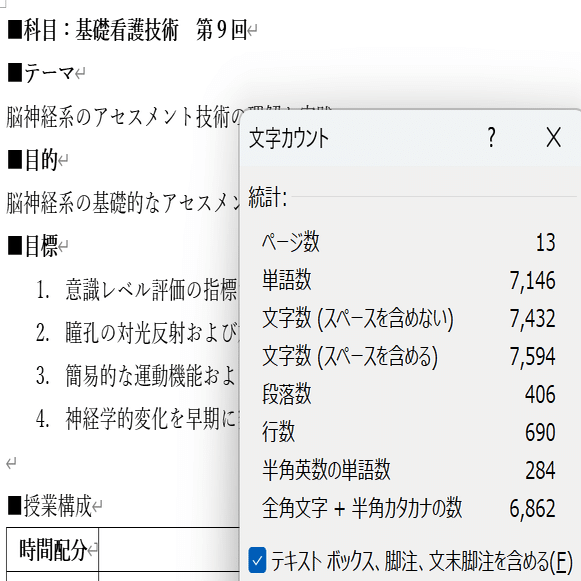Toggle the テキスト ボックス、脚注、文末脚注を含める checkbox
581x581 pixels.
pos(257,560)
